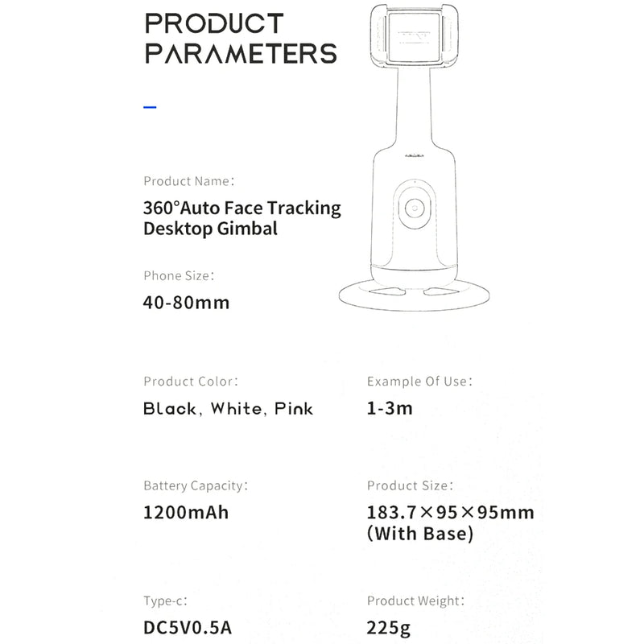Click the "Product Color:" label
Image resolution: width=644 pixels, height=644 pixels.
pos(191,381)
